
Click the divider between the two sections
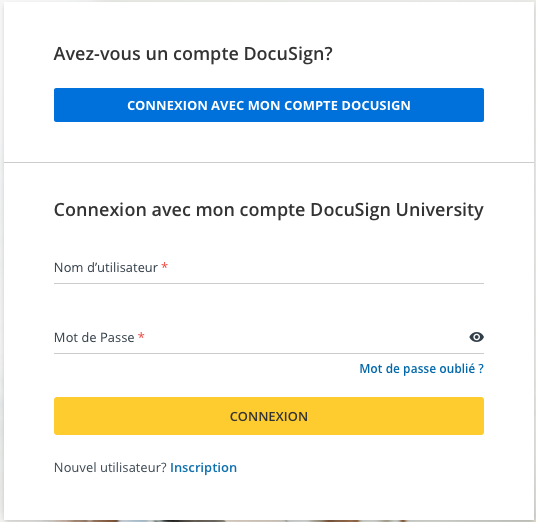pos(269,162)
